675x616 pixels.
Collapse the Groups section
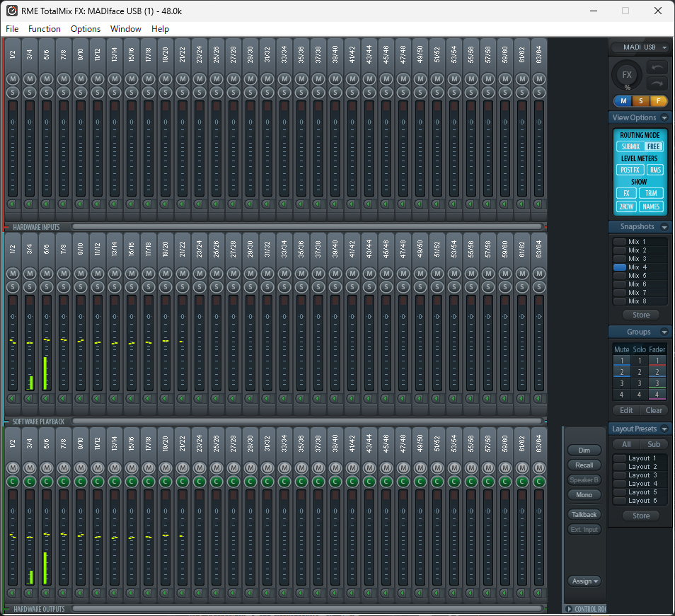coord(664,332)
